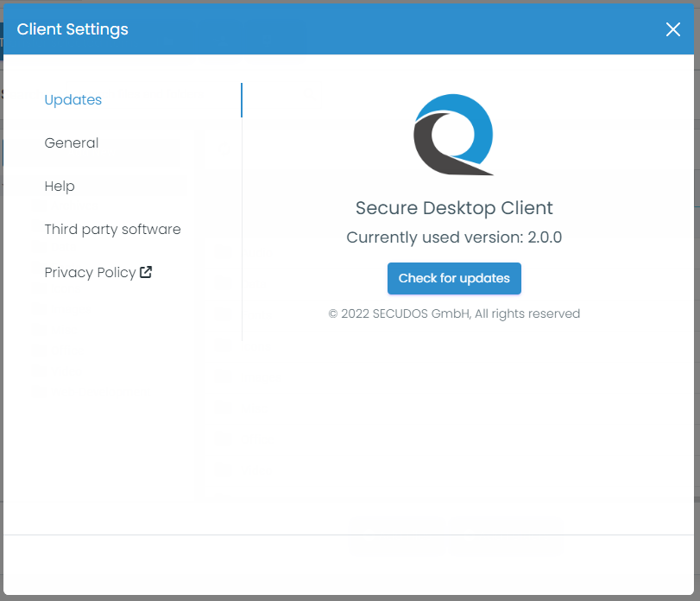
Task: Click the Secure Desktop Client heading
Action: click(x=454, y=207)
